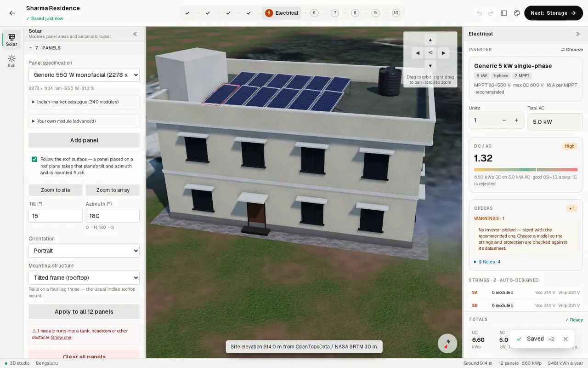Increase inverter units with the plus icon
Screen dimensions: 588x368
coord(516,120)
